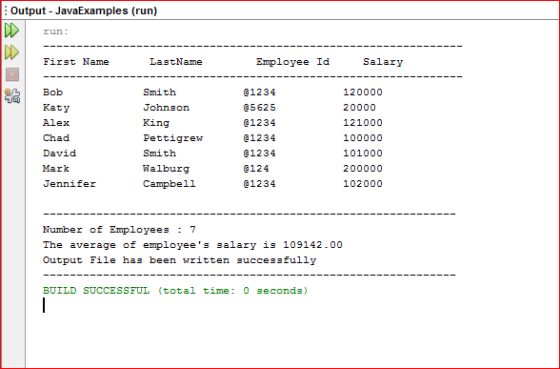Image resolution: width=560 pixels, height=369 pixels.
Task: Click the last name 'King'
Action: (156, 123)
